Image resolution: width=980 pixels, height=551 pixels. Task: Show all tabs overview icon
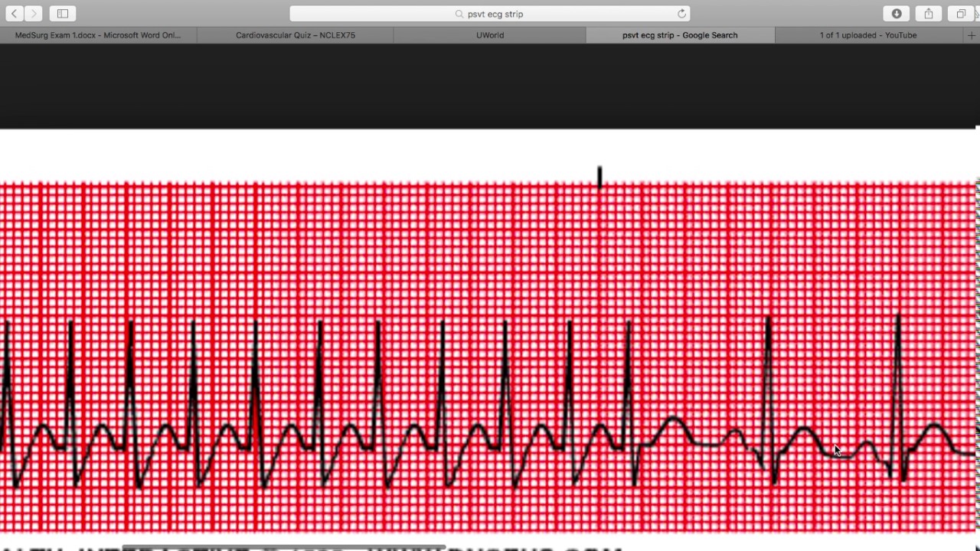[961, 14]
